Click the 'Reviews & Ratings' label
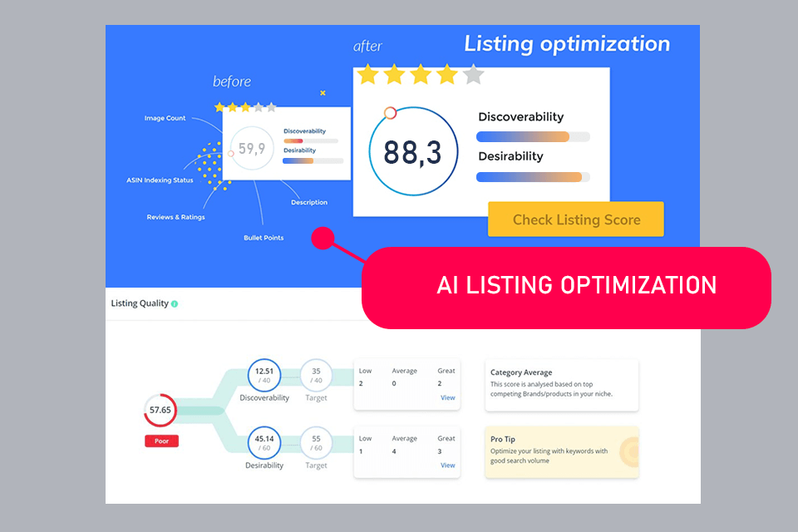798x532 pixels. (x=176, y=217)
